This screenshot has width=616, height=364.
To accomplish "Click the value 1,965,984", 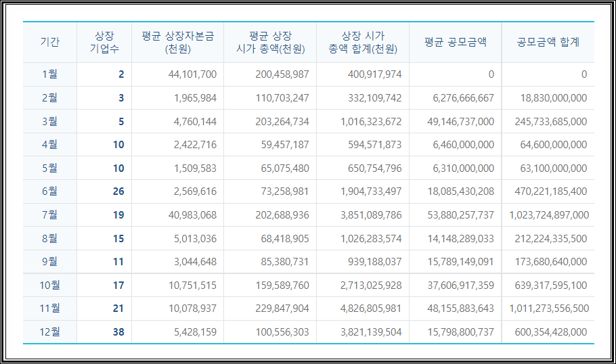I will click(x=195, y=98).
